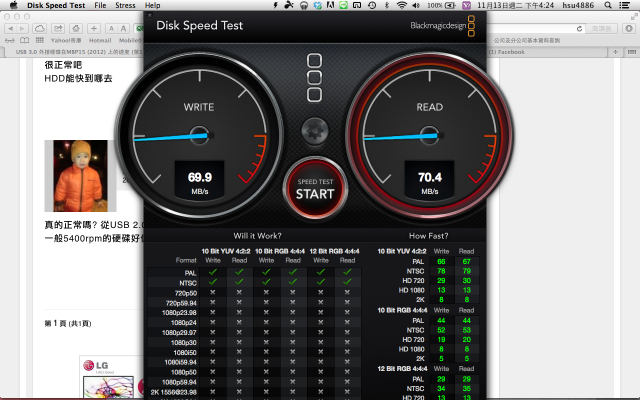Open the Dropbox menu bar icon
Viewport: 640px width, 400px height.
(x=317, y=5)
